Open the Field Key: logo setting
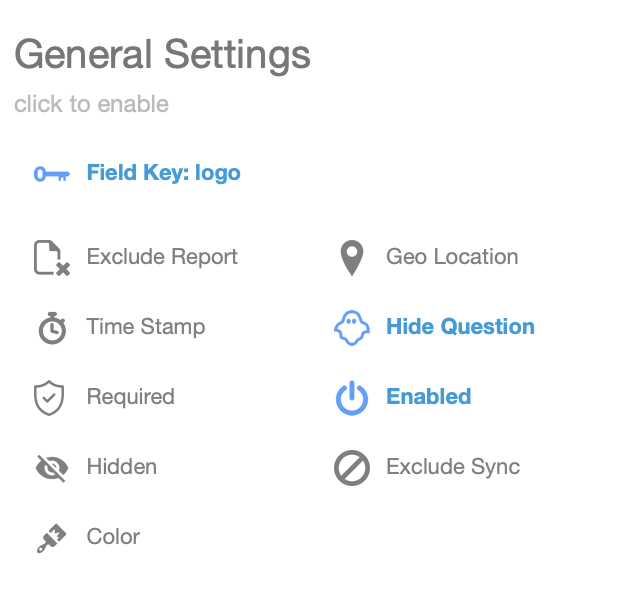626x600 pixels. point(163,173)
